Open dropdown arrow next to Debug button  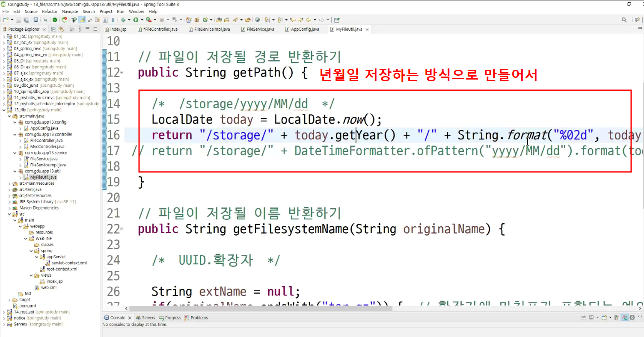pyautogui.click(x=129, y=20)
